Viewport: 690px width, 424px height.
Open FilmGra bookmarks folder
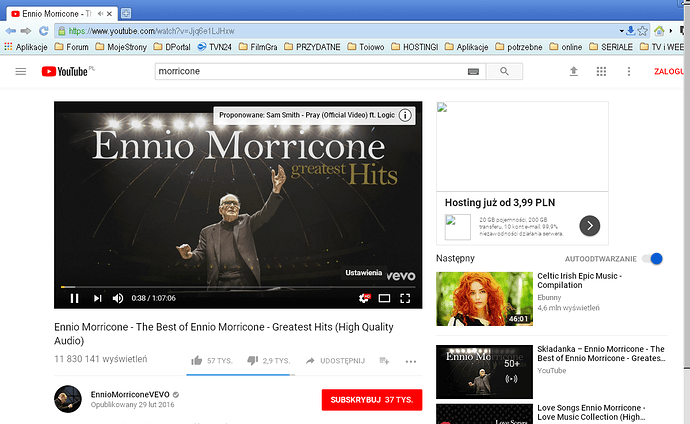pos(258,47)
